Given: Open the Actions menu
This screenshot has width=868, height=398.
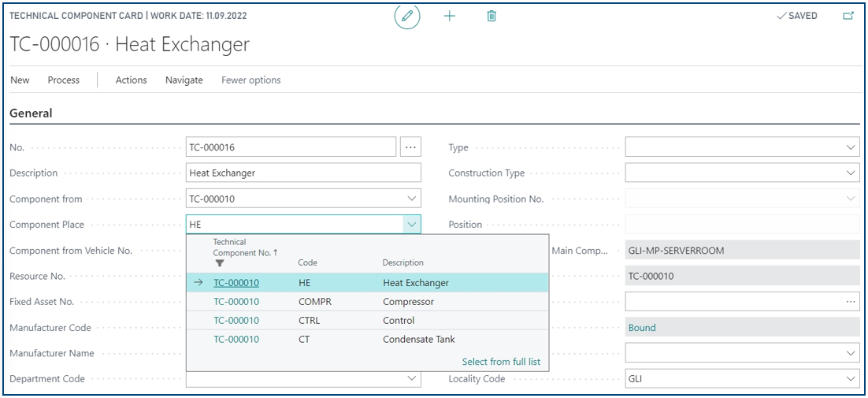Looking at the screenshot, I should [x=132, y=80].
